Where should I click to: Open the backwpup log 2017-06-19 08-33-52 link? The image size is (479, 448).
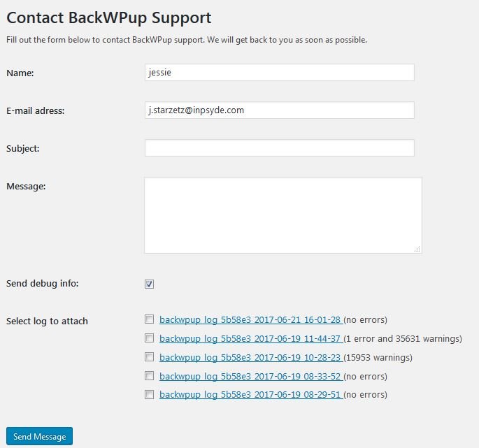(250, 377)
